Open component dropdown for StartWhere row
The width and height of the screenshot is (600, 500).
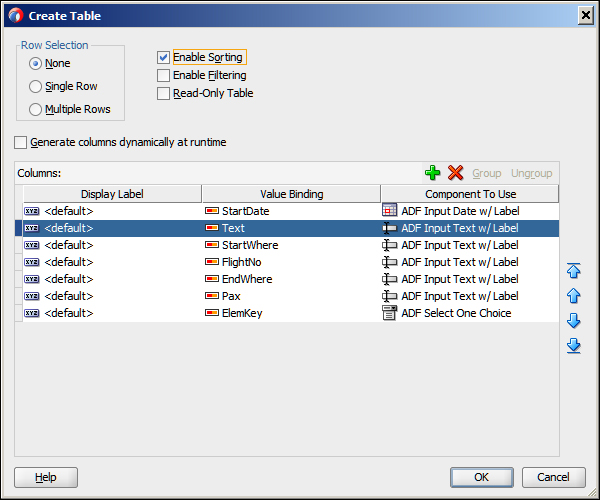pyautogui.click(x=470, y=245)
